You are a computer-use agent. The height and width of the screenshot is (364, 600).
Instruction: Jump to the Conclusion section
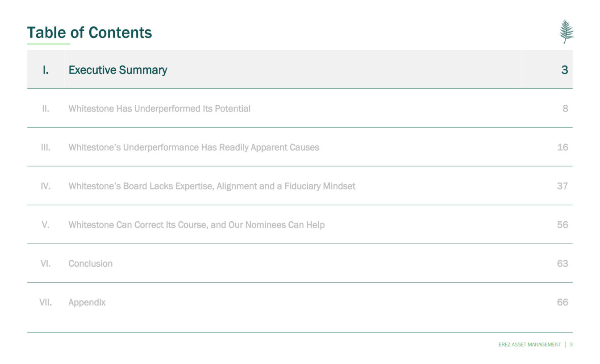click(91, 264)
